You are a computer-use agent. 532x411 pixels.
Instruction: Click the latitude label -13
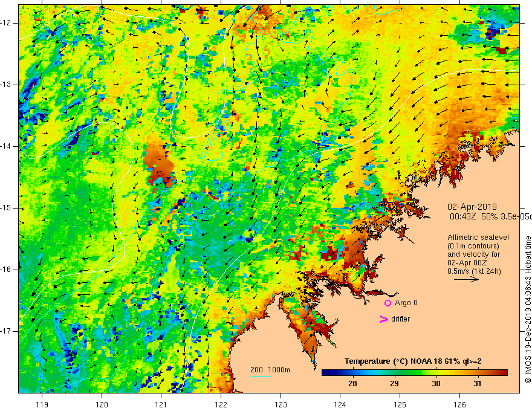(x=6, y=85)
